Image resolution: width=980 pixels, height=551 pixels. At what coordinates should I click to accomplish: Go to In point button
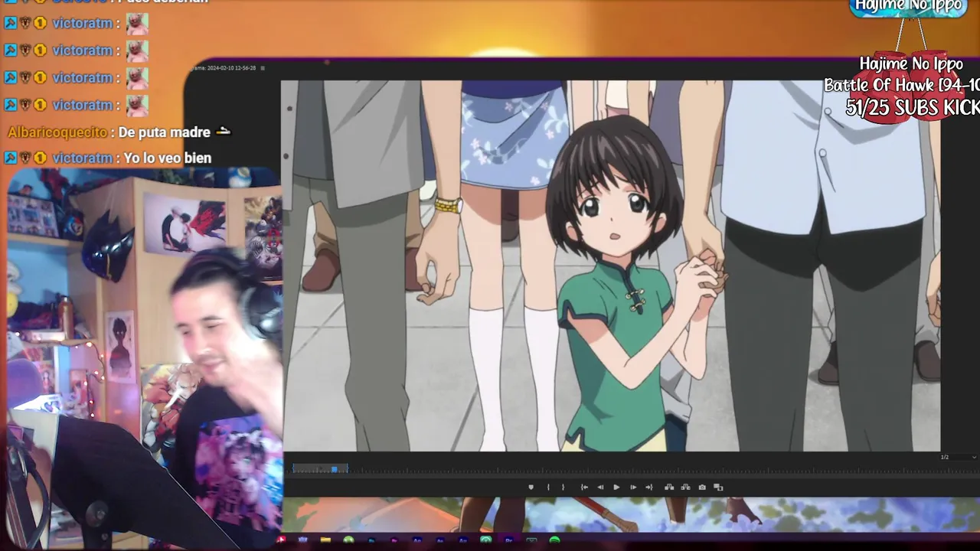pyautogui.click(x=584, y=487)
